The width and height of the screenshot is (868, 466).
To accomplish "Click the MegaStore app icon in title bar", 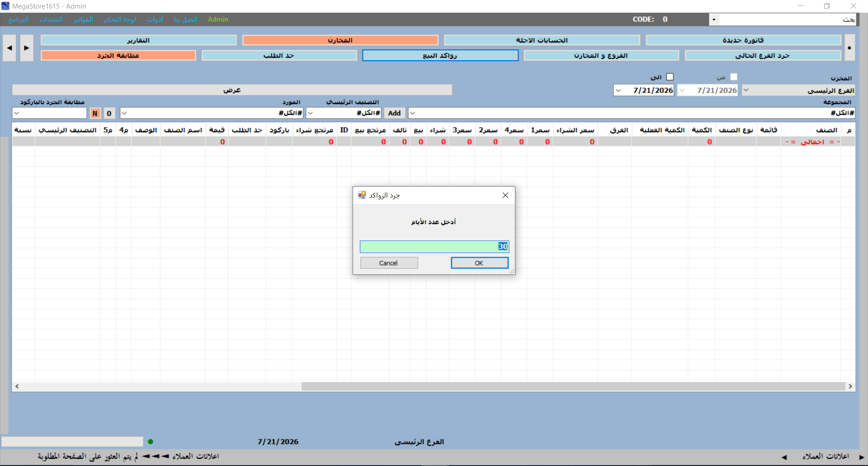I will [x=5, y=6].
